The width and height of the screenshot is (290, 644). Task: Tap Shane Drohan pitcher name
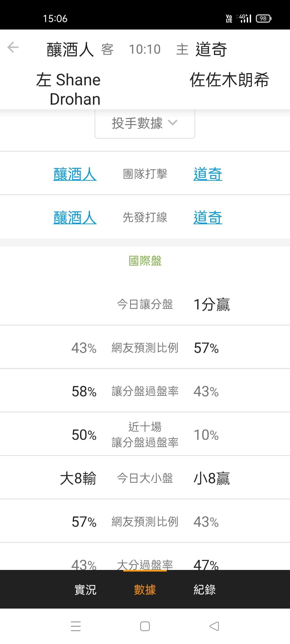tap(75, 89)
